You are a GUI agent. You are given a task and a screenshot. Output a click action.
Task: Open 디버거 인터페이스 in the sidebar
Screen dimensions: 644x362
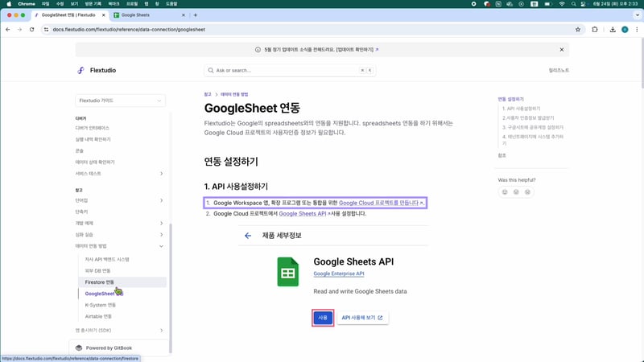click(93, 128)
